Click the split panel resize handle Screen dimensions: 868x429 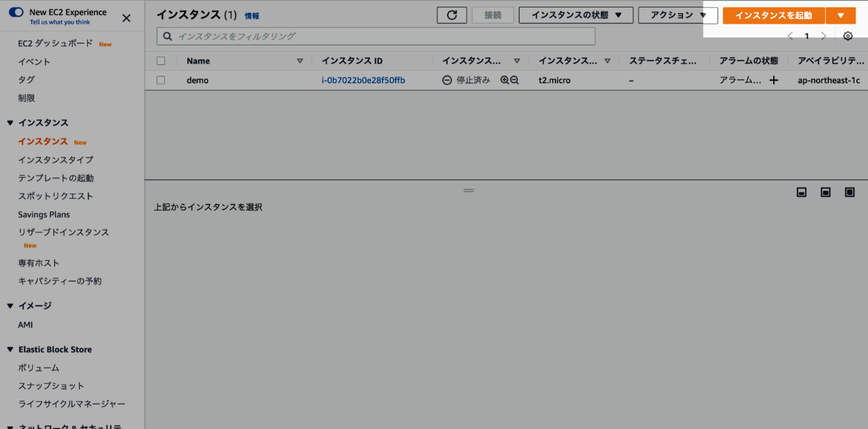(x=469, y=190)
